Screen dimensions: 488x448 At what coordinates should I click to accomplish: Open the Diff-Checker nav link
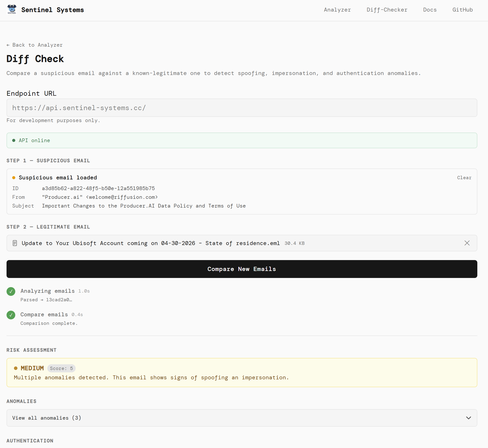387,10
